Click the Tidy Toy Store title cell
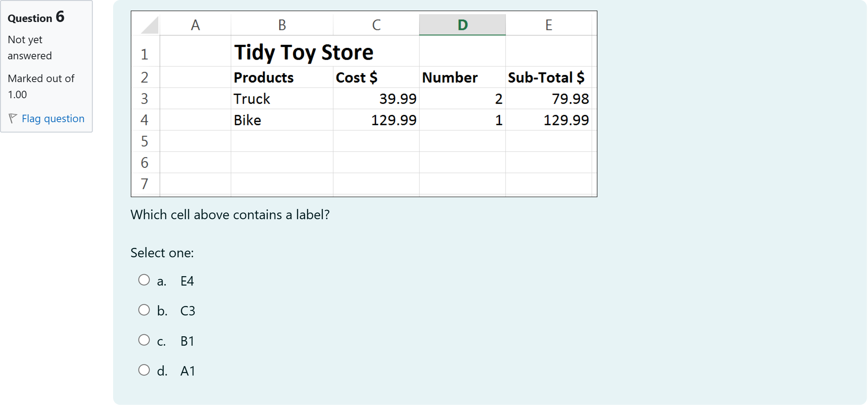 tap(304, 53)
